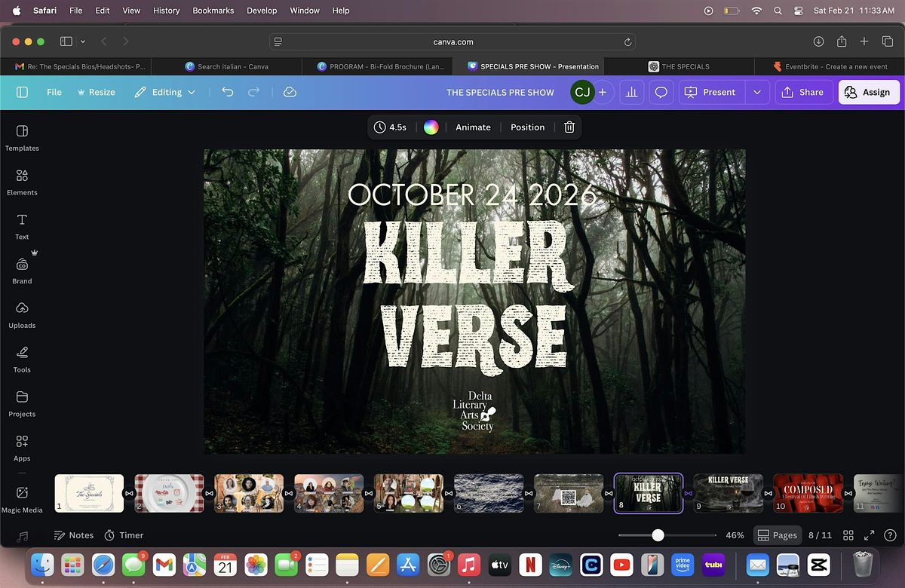This screenshot has height=588, width=905.
Task: Expand the Present options arrow
Action: pos(756,92)
